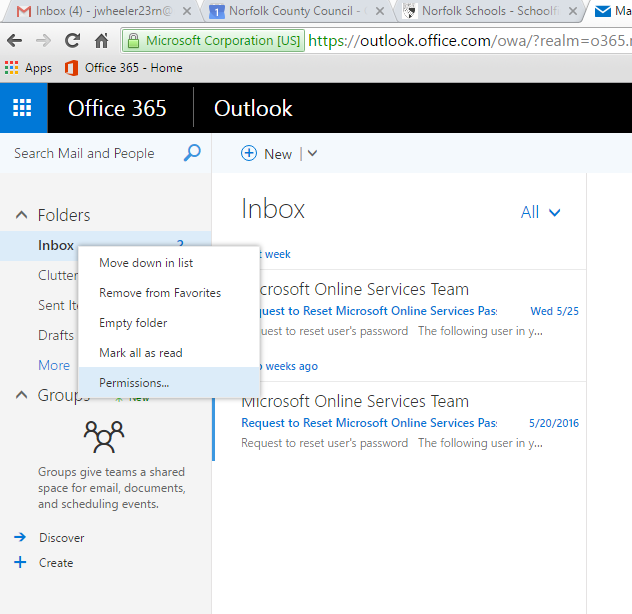Click the Microsoft Corporation [US] certificate label
The width and height of the screenshot is (632, 614).
click(x=223, y=41)
